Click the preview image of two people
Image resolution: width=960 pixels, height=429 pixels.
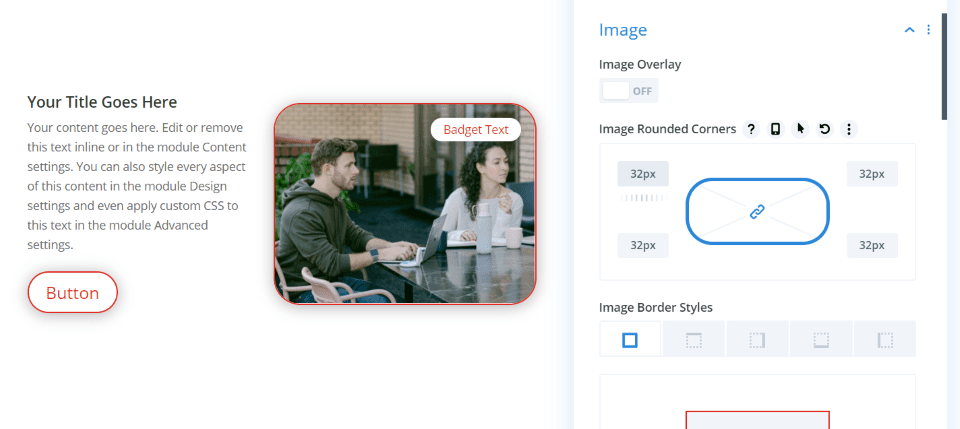[x=405, y=220]
